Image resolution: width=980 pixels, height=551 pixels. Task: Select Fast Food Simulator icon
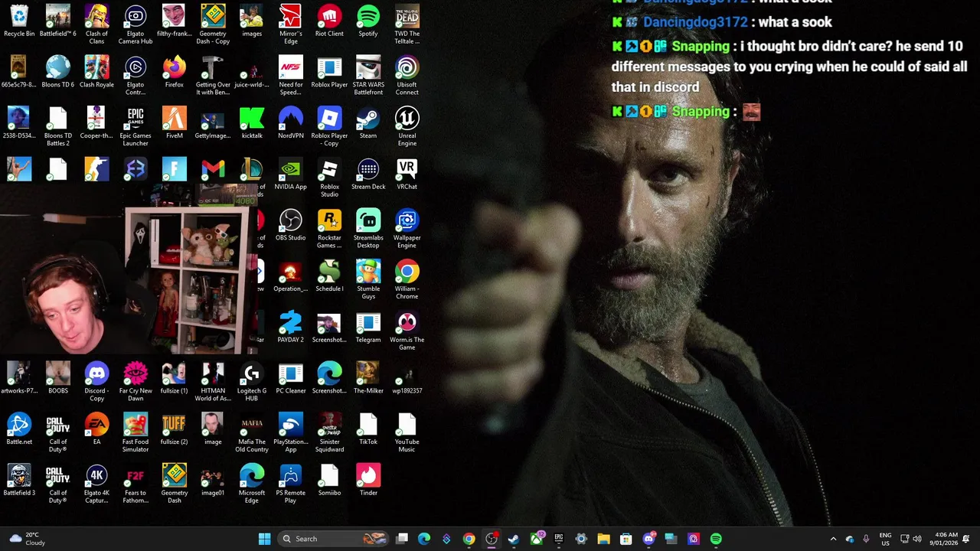(x=136, y=433)
